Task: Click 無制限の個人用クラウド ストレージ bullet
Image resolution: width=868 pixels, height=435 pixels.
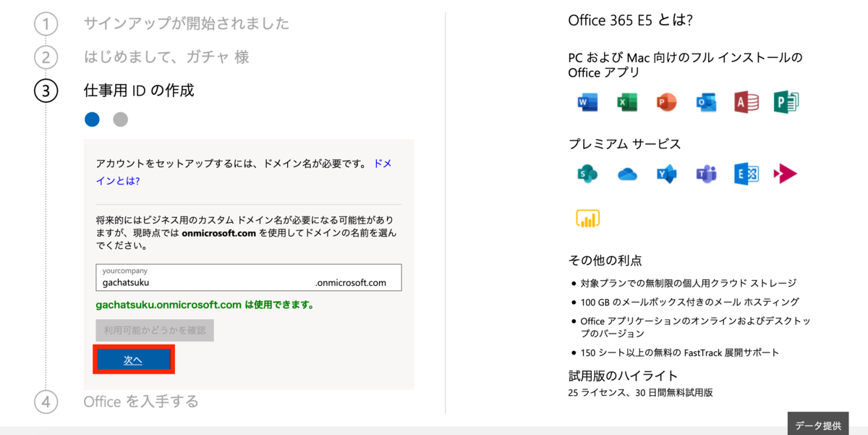Action: 688,283
